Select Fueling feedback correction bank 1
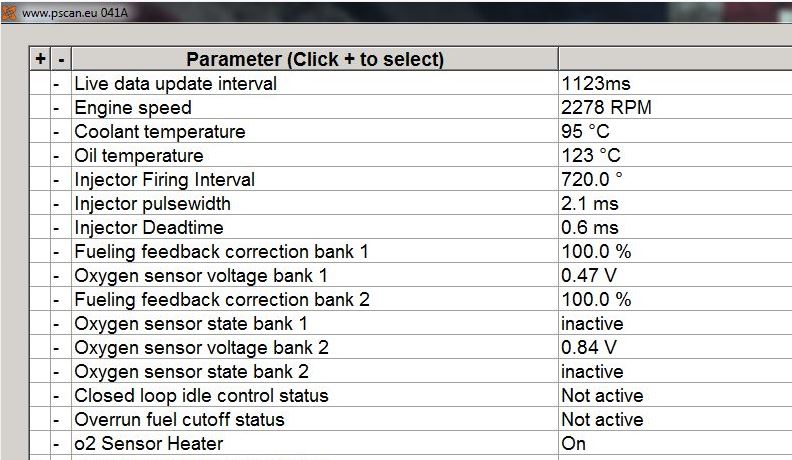The image size is (792, 460). [221, 251]
